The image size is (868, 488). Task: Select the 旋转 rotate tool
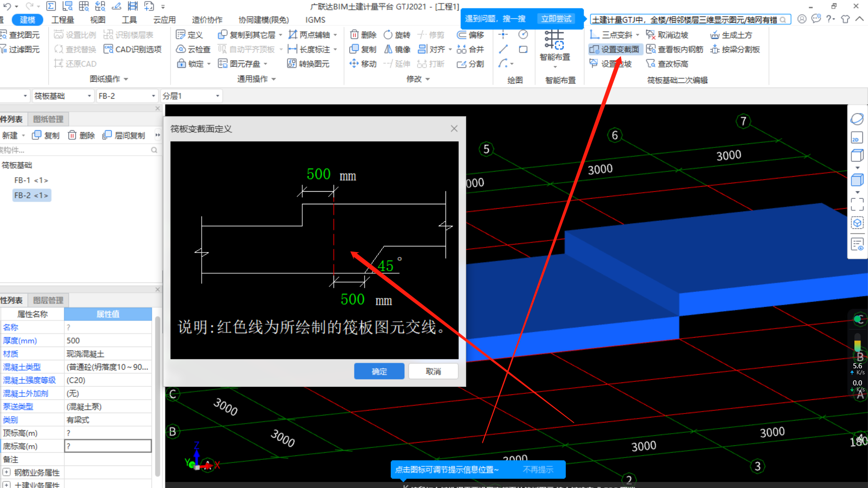point(397,35)
